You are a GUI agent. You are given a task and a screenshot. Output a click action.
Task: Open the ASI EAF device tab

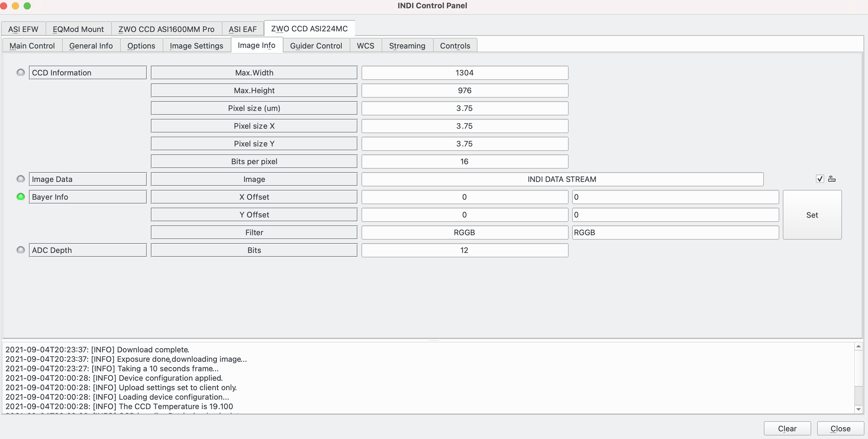point(243,29)
